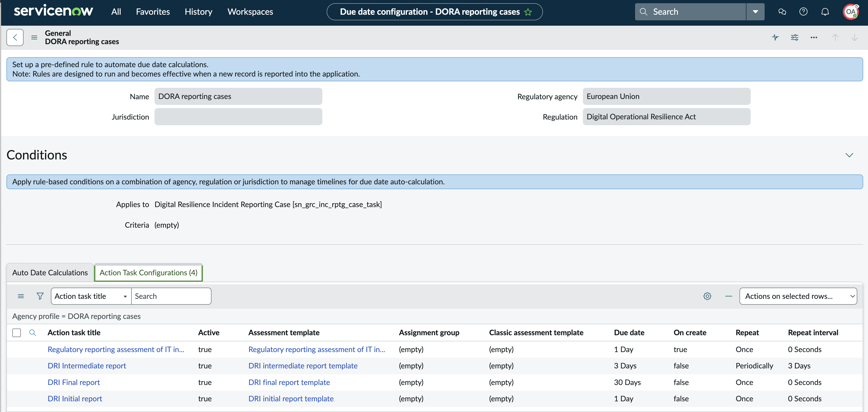
Task: Open the list controls hamburger menu
Action: click(x=21, y=296)
